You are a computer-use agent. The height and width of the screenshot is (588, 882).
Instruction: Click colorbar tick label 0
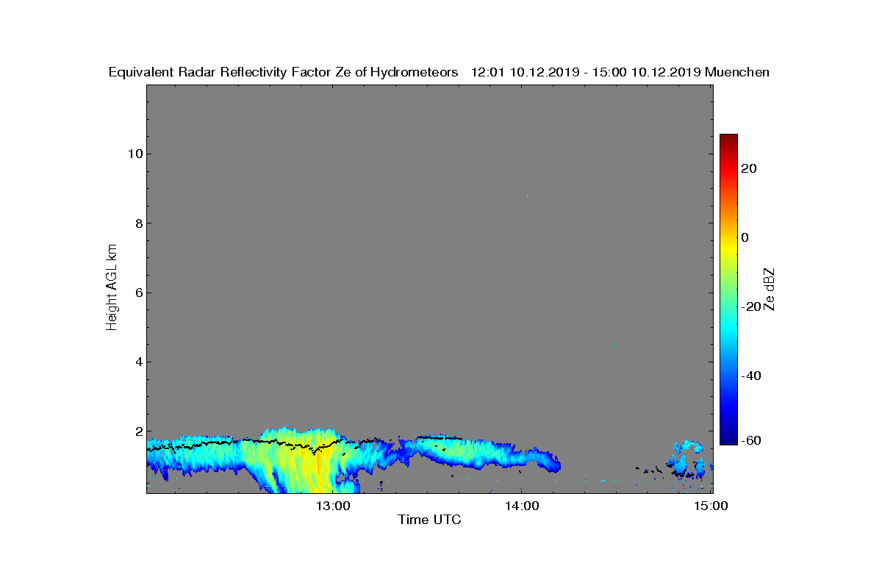(746, 237)
